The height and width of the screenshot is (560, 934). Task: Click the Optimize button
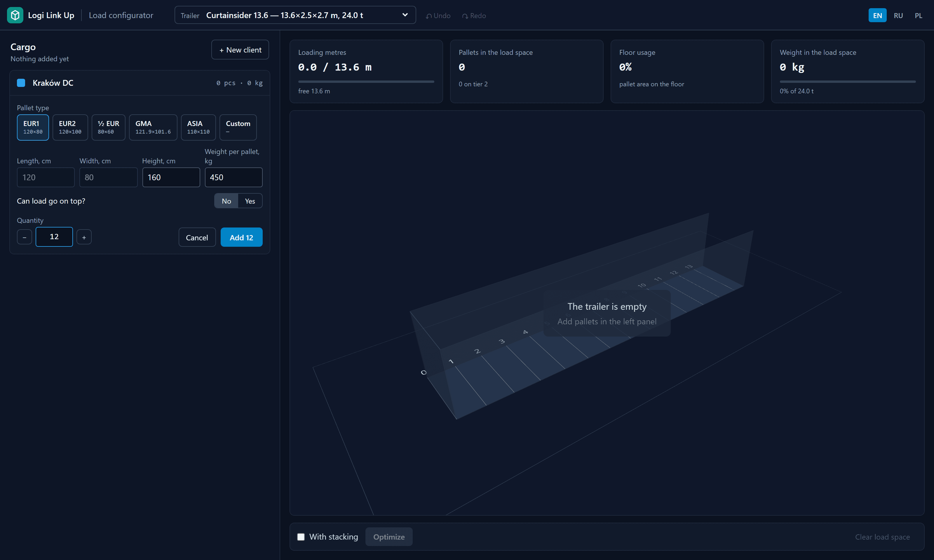pyautogui.click(x=388, y=537)
